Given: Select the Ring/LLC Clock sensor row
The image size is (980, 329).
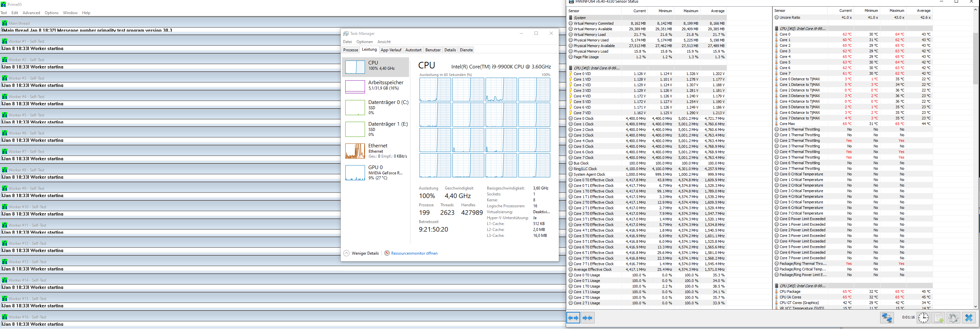Looking at the screenshot, I should 647,169.
